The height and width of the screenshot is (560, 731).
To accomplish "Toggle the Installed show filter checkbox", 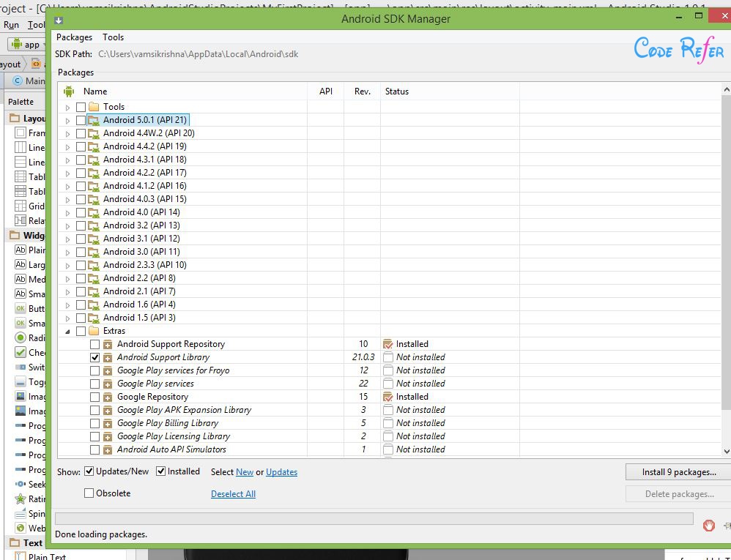I will click(x=161, y=471).
